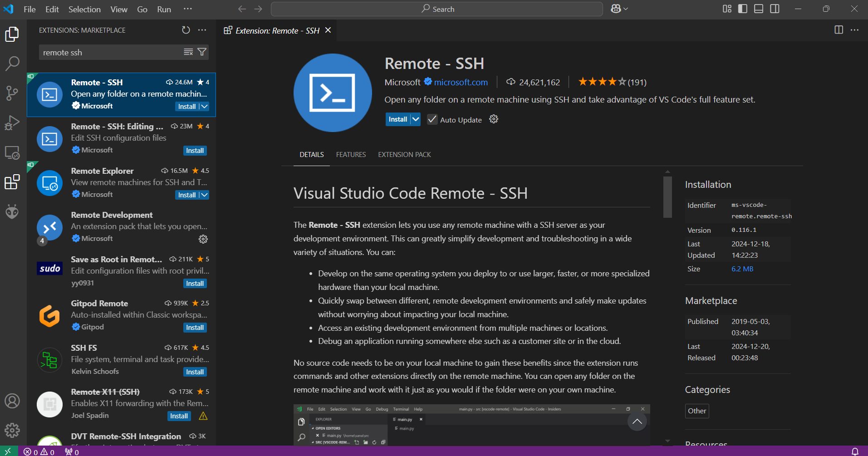Install Gitpod Remote extension
868x456 pixels.
(x=195, y=328)
